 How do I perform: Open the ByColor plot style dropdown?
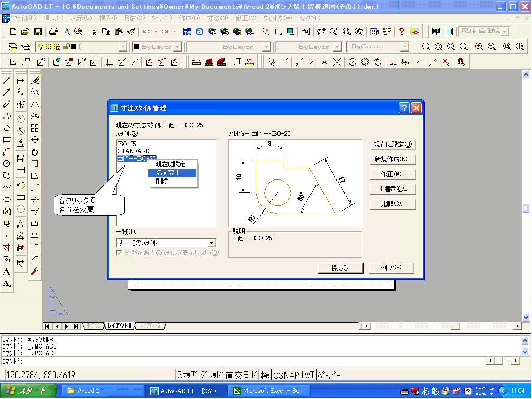tap(405, 47)
